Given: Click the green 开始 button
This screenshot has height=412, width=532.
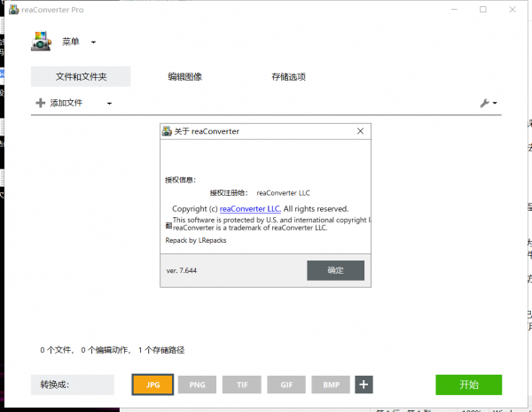Looking at the screenshot, I should click(468, 385).
